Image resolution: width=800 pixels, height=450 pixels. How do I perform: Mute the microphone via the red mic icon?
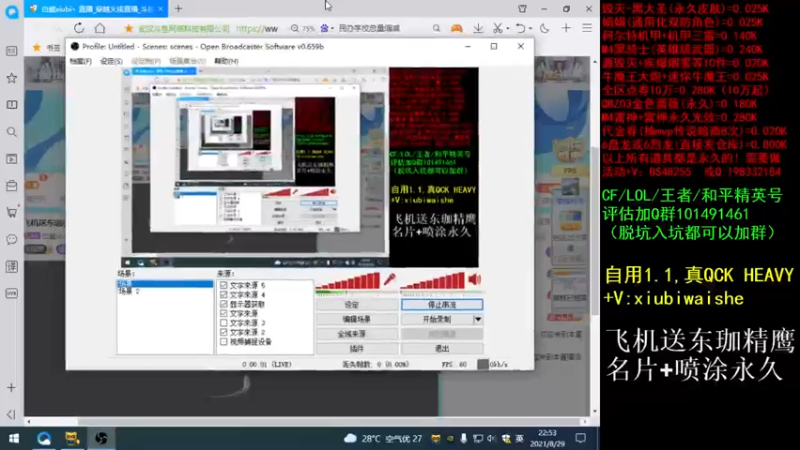point(389,280)
